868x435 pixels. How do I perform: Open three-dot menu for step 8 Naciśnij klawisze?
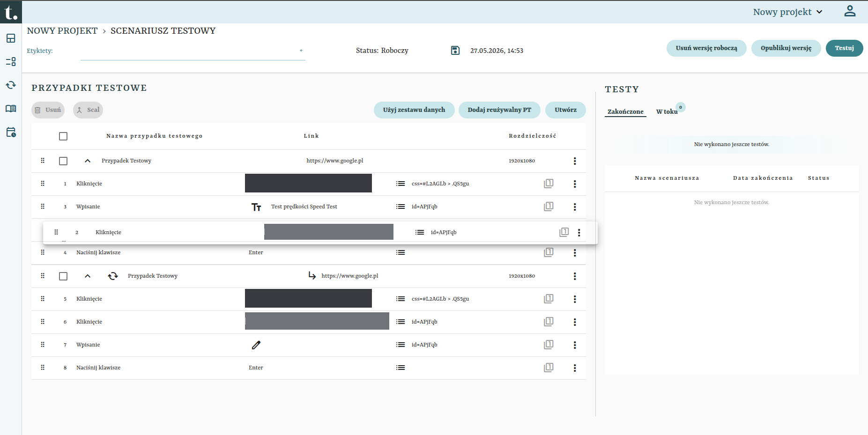(x=575, y=368)
